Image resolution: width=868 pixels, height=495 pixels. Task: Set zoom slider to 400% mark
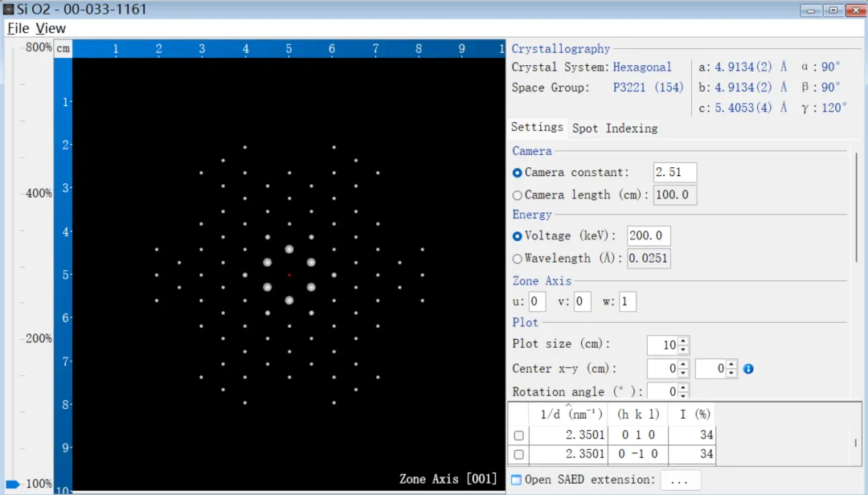[23, 193]
